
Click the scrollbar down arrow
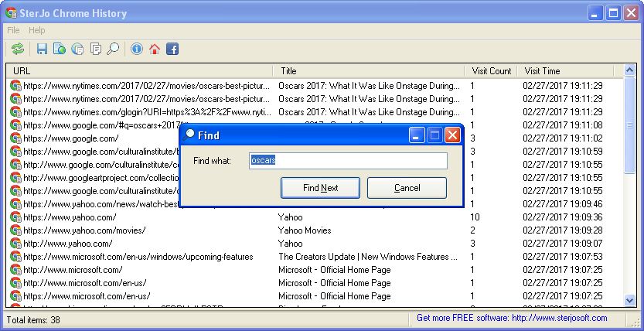(x=629, y=300)
